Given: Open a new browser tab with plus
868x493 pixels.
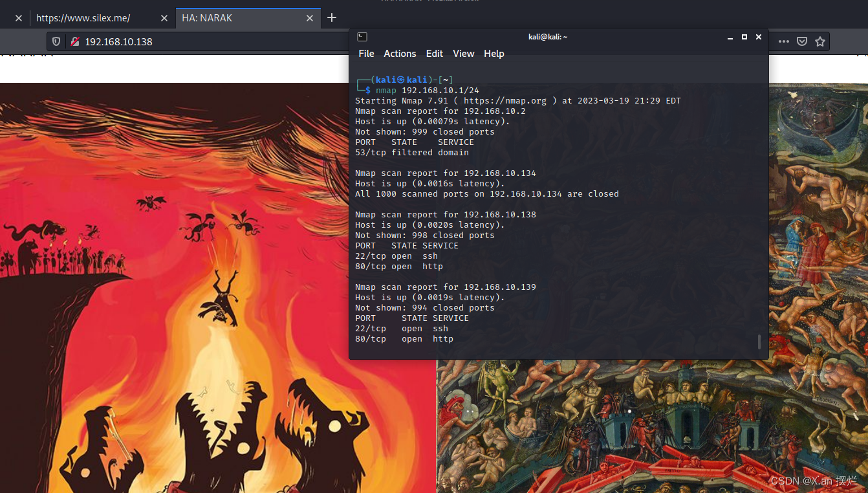Looking at the screenshot, I should click(x=332, y=18).
